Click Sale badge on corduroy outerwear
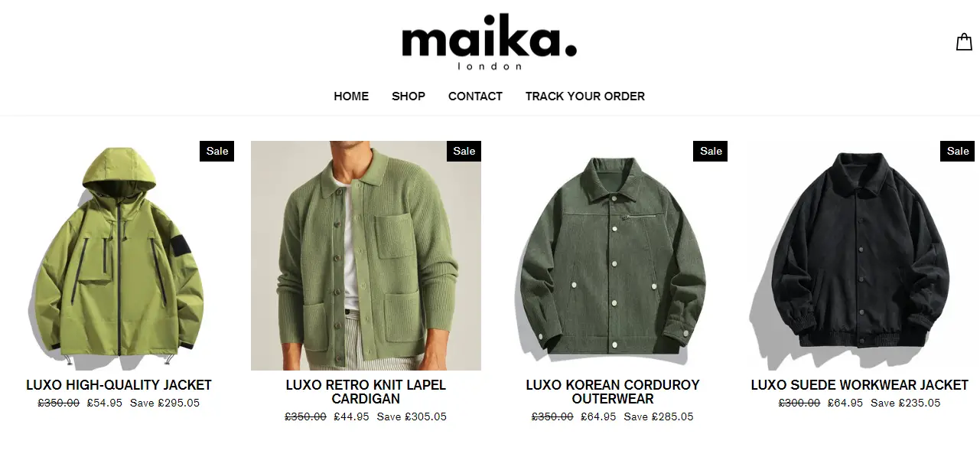The width and height of the screenshot is (980, 454). click(711, 151)
